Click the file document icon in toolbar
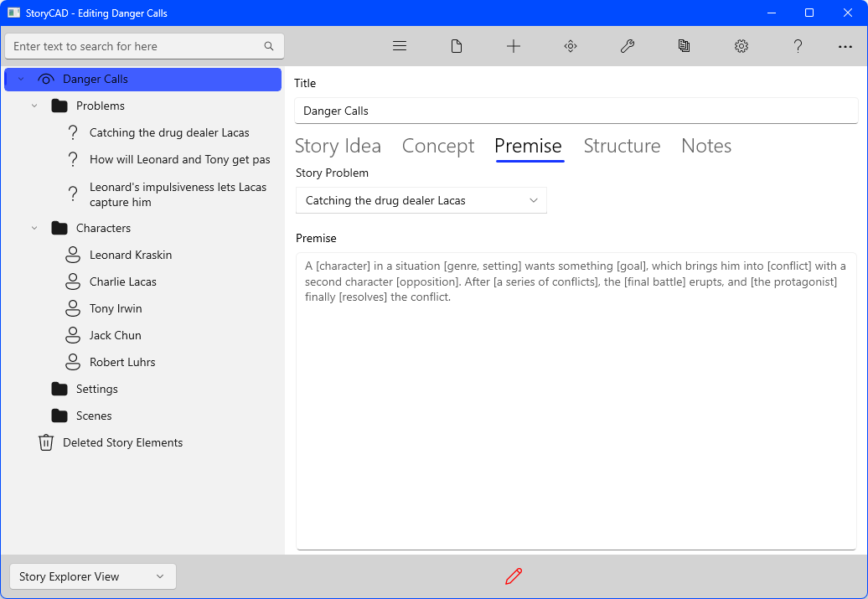 (457, 46)
